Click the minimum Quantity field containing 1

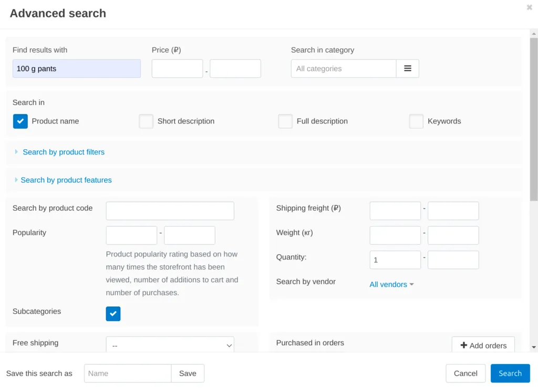click(395, 260)
